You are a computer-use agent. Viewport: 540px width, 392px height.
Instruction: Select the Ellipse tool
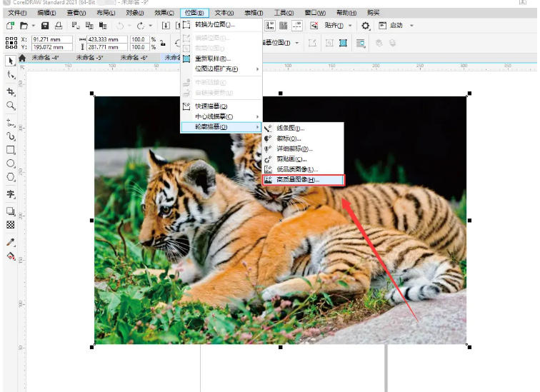tap(11, 164)
